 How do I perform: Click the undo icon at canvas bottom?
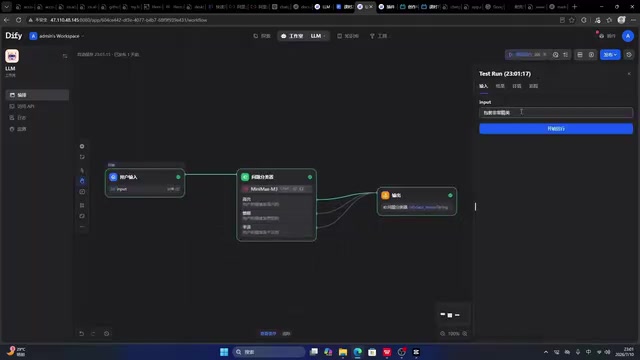click(x=82, y=333)
